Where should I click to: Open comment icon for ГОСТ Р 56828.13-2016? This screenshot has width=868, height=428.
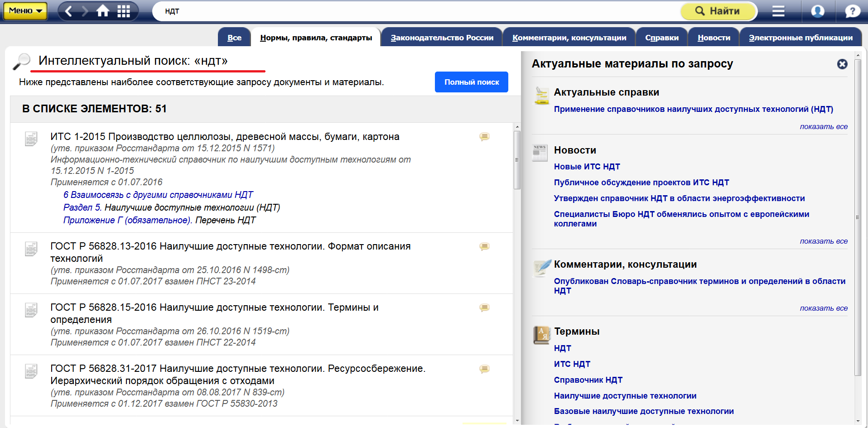click(484, 247)
